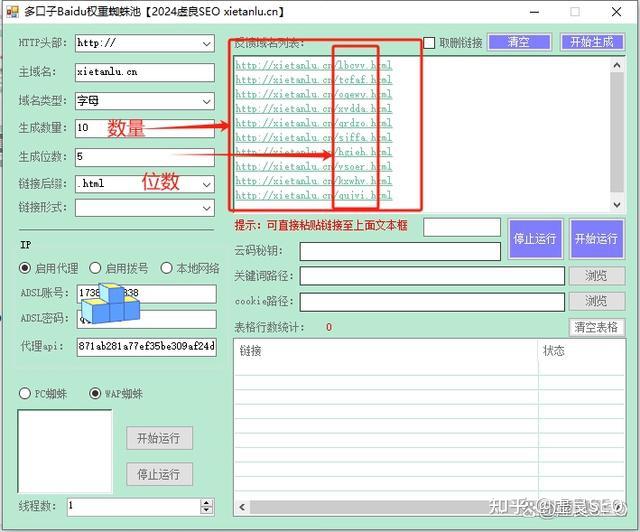Increase 线程数 with stepper up arrow
This screenshot has height=532, width=640.
pyautogui.click(x=207, y=503)
